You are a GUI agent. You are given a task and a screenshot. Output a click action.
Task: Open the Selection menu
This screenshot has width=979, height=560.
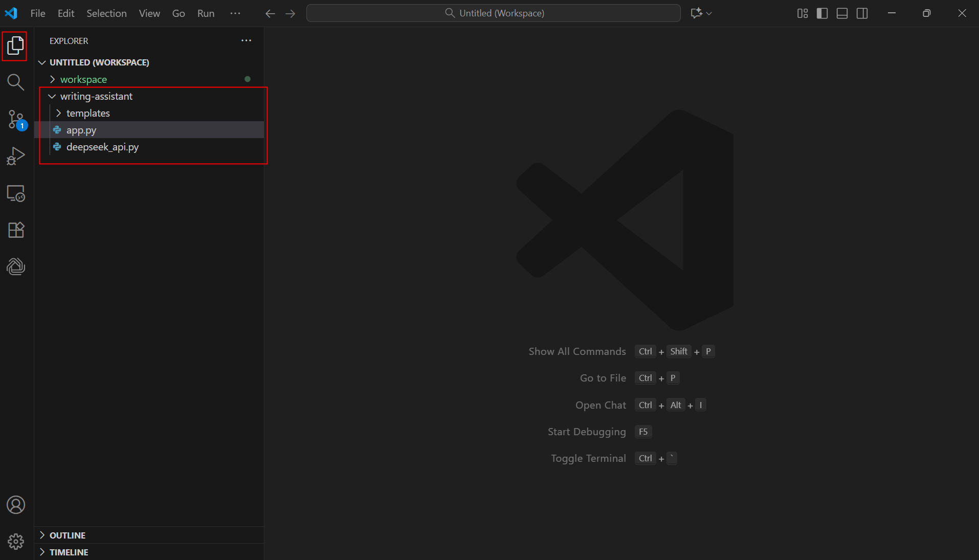[106, 13]
